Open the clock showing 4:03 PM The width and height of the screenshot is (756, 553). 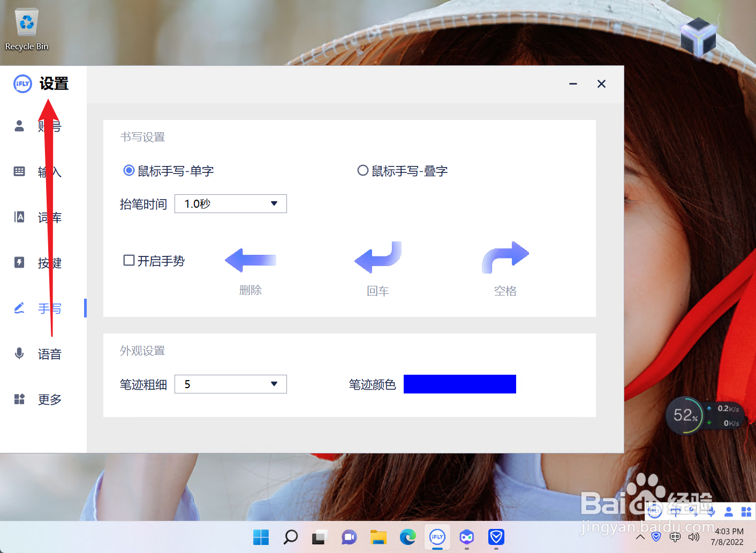[x=727, y=536]
